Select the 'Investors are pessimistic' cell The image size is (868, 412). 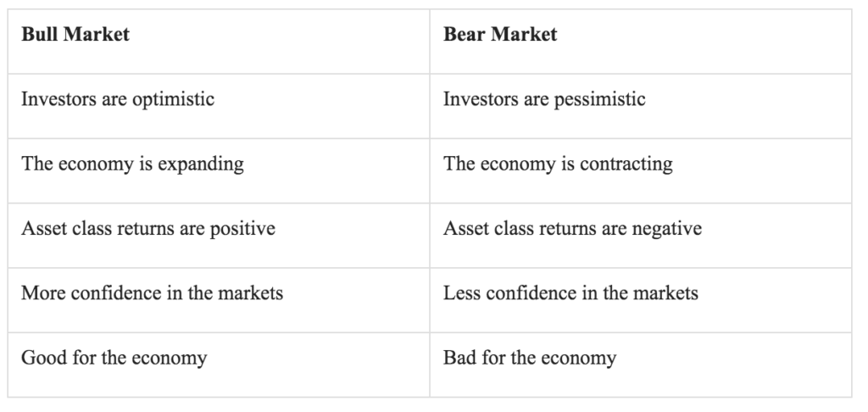point(641,106)
